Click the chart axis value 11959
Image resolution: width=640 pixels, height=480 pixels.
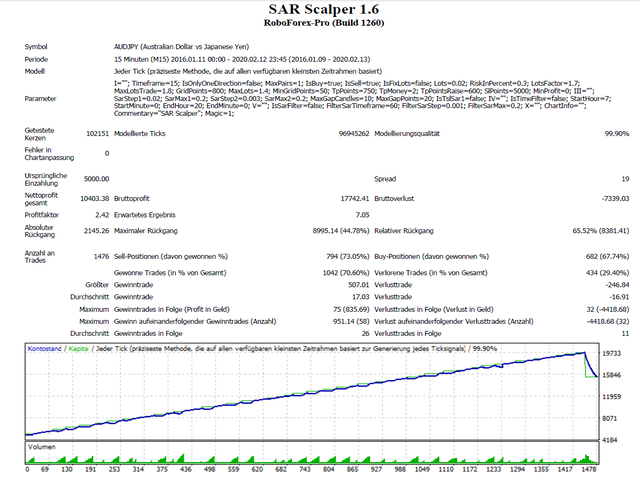point(611,397)
